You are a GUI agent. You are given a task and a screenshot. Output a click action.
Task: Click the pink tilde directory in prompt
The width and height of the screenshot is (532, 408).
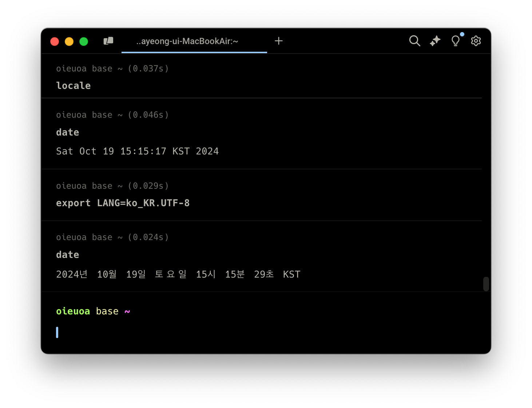coord(127,311)
